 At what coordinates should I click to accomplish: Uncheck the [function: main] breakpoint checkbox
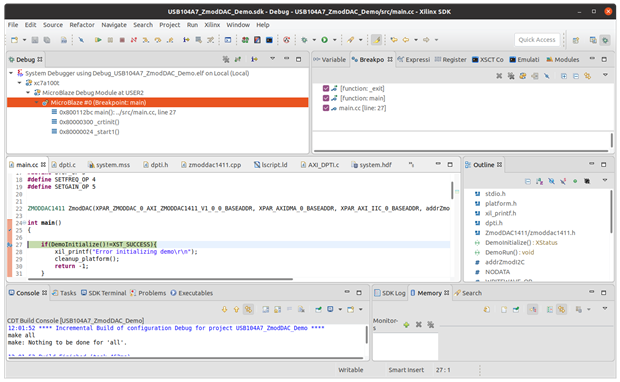point(326,98)
